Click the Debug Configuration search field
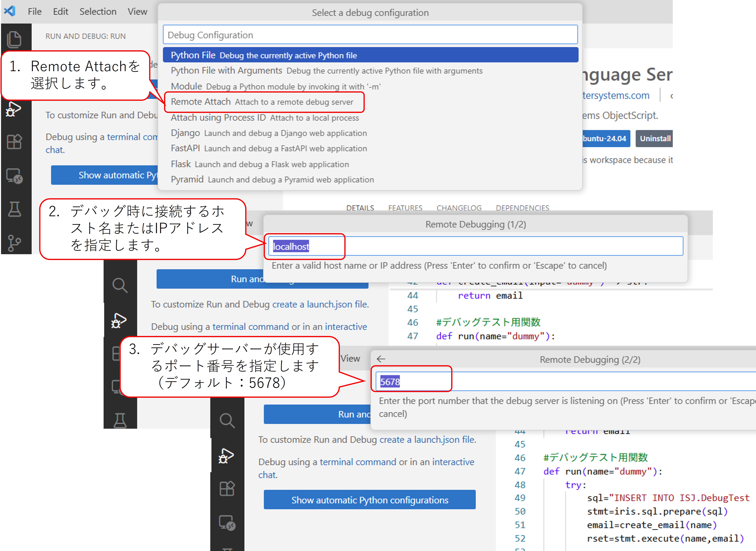Viewport: 756px width, 551px height. point(370,35)
